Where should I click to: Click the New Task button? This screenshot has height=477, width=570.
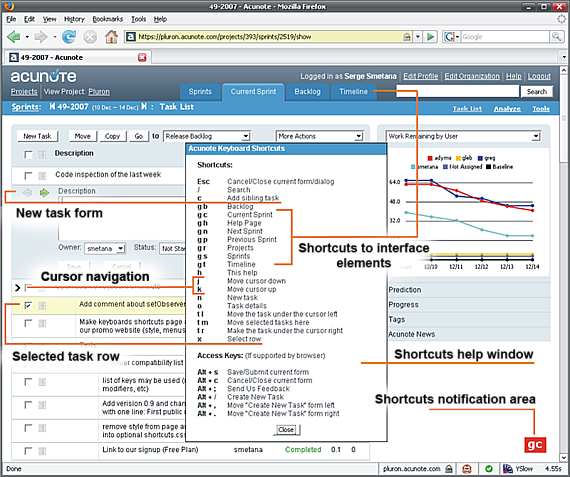(x=37, y=136)
